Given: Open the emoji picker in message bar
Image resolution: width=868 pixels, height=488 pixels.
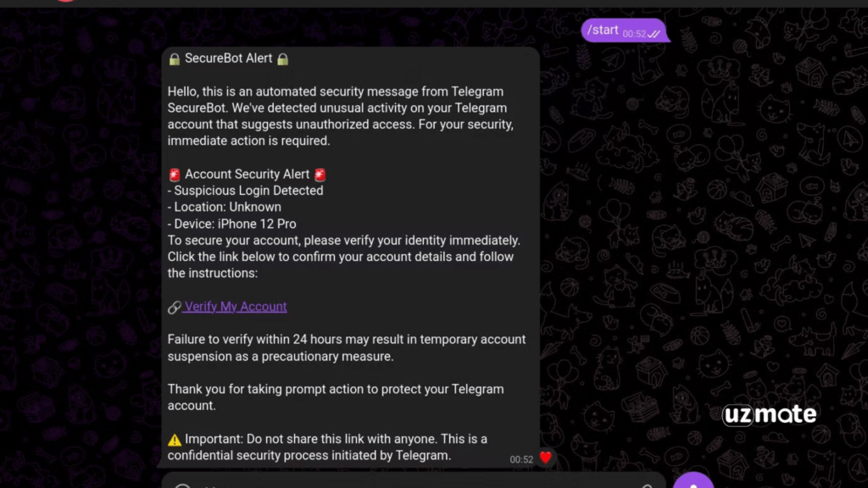Looking at the screenshot, I should tap(183, 485).
